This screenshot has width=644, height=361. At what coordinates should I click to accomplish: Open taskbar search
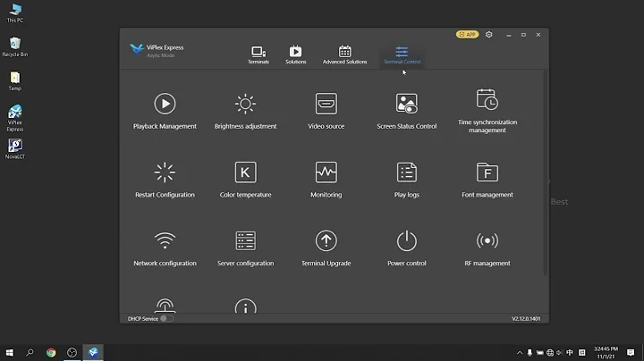coord(30,352)
